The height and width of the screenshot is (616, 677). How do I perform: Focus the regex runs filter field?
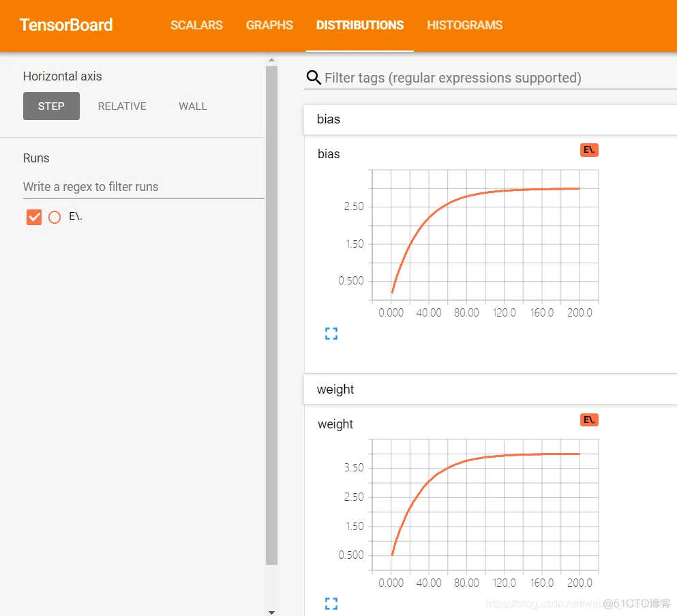[143, 187]
